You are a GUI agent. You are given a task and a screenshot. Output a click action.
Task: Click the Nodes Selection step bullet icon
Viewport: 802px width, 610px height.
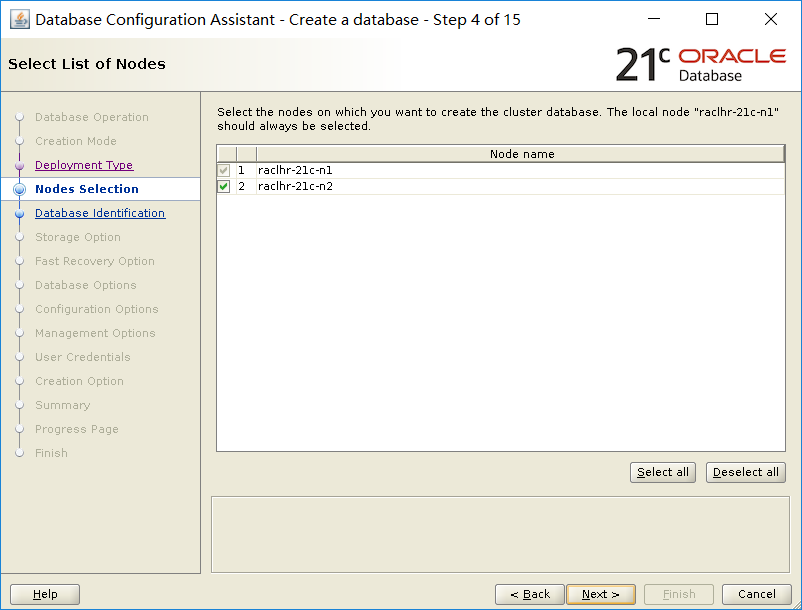tap(19, 189)
